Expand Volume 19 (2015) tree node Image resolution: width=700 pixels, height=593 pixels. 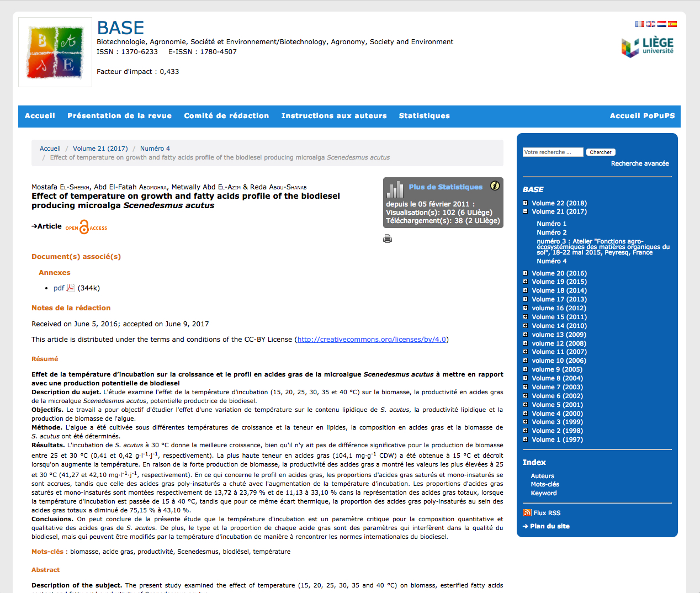click(x=526, y=282)
